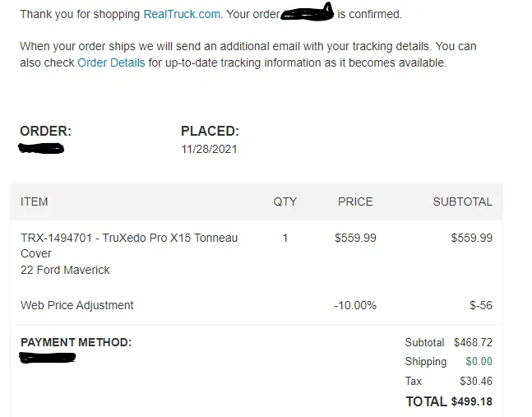Click the -10.00% discount value
The height and width of the screenshot is (417, 532).
(355, 305)
